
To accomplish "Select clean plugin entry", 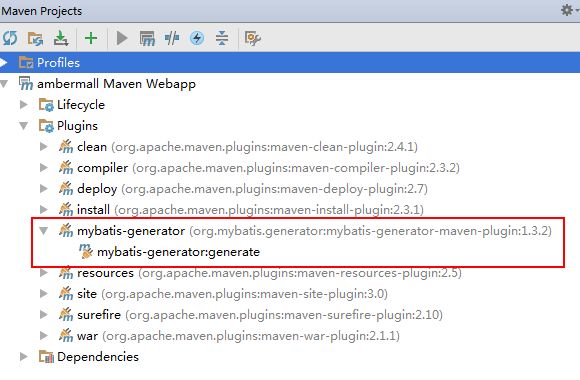I will click(247, 147).
